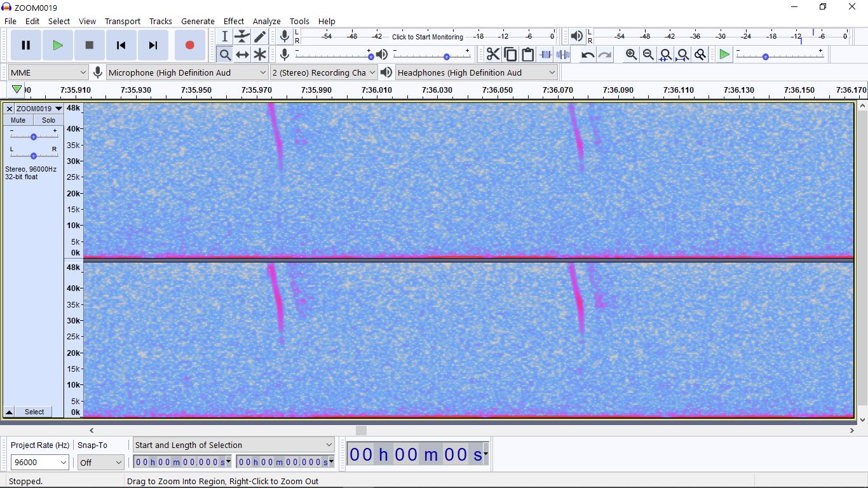Select the Draw pencil tool

[260, 37]
